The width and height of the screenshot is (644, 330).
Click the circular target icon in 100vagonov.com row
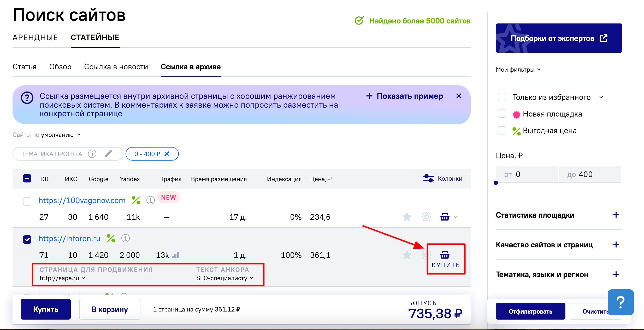tap(426, 217)
